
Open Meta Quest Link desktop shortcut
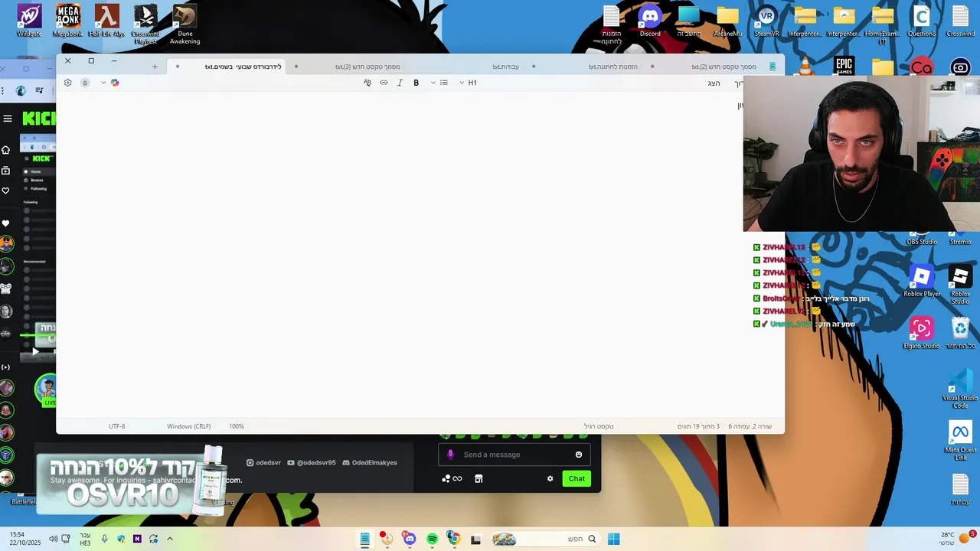point(960,441)
